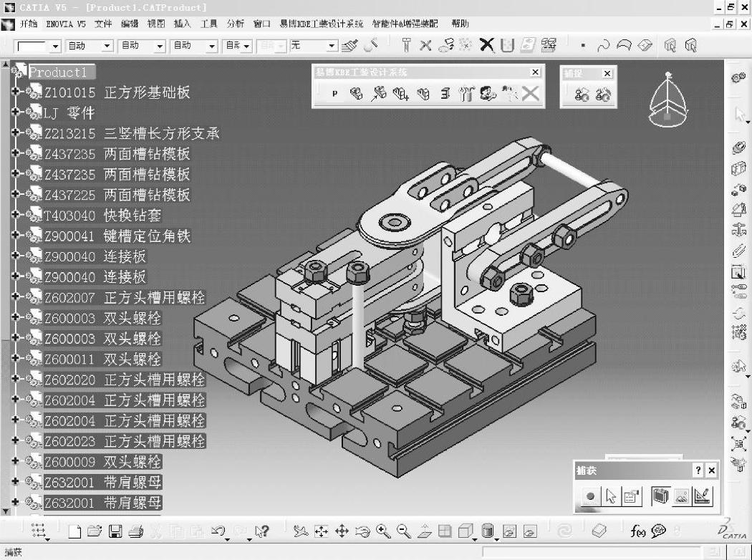Click the compass in the 3D view

pos(667,100)
